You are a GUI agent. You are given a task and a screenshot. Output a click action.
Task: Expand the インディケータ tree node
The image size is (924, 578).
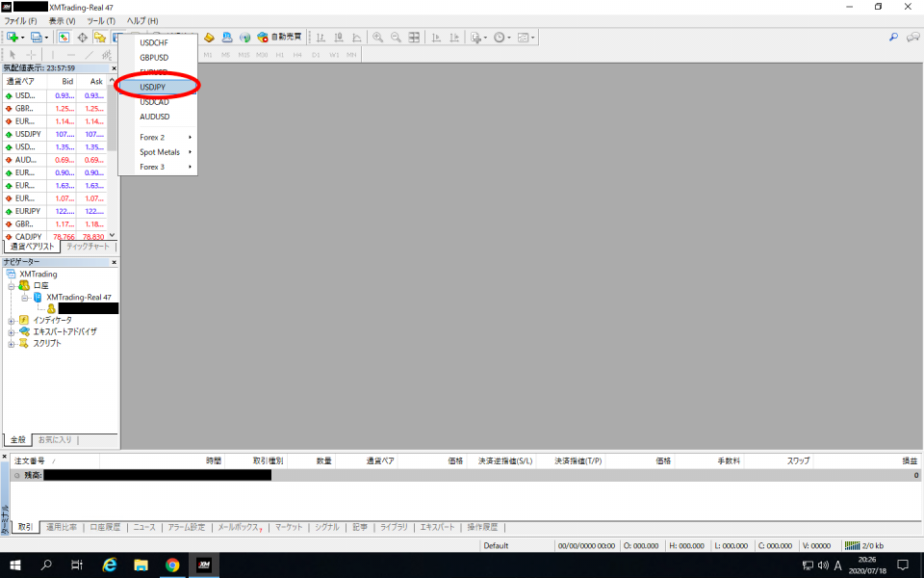(12, 321)
